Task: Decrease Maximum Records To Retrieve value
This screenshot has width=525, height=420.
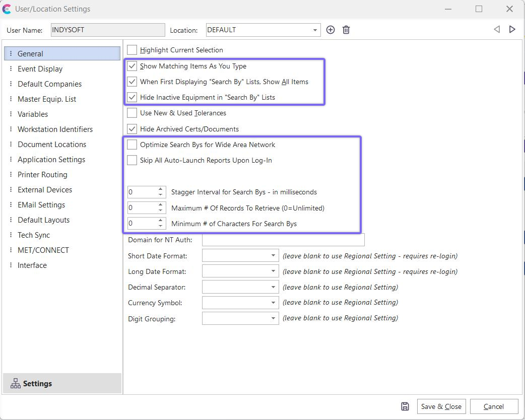Action: click(x=161, y=211)
